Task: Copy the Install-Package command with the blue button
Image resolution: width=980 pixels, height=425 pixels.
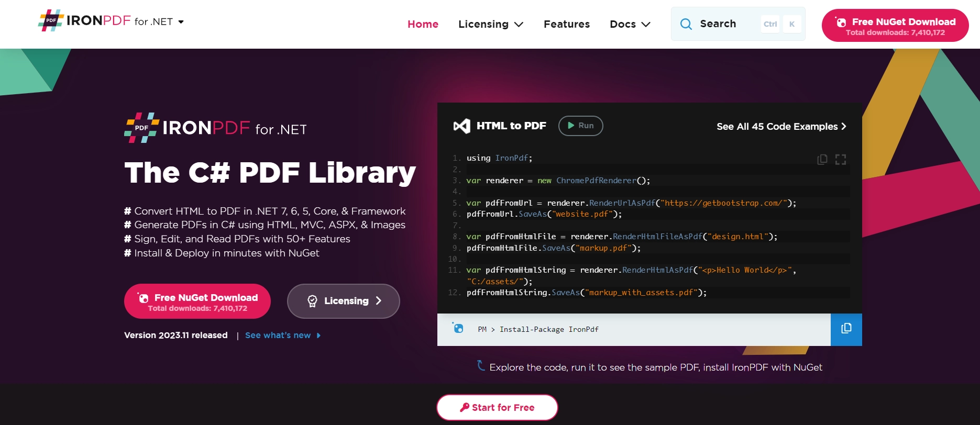Action: point(846,329)
